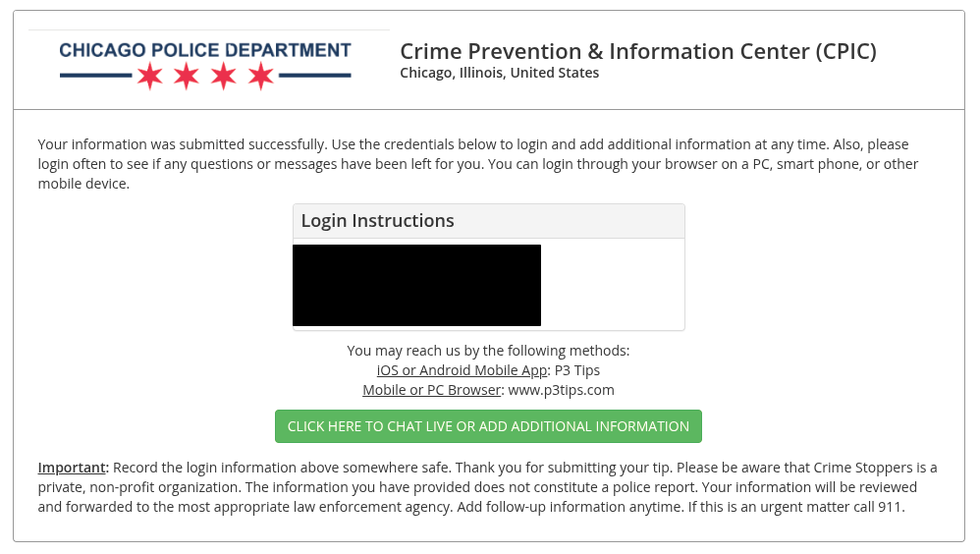Click the 'You may reach us' line
980x554 pixels.
[x=488, y=351]
